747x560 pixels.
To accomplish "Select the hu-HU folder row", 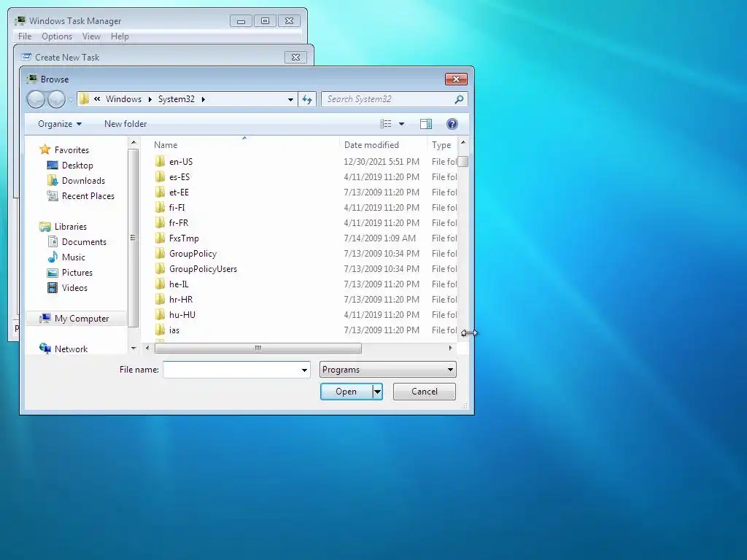I will 305,315.
